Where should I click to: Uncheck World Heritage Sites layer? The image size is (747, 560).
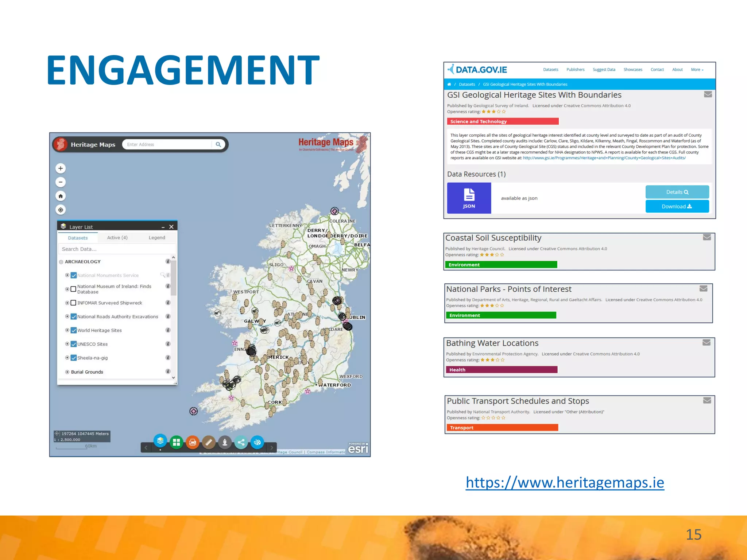(74, 330)
